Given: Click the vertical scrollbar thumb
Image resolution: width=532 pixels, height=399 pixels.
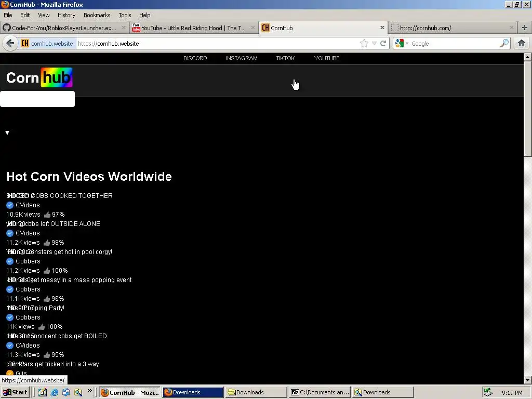Looking at the screenshot, I should click(528, 108).
